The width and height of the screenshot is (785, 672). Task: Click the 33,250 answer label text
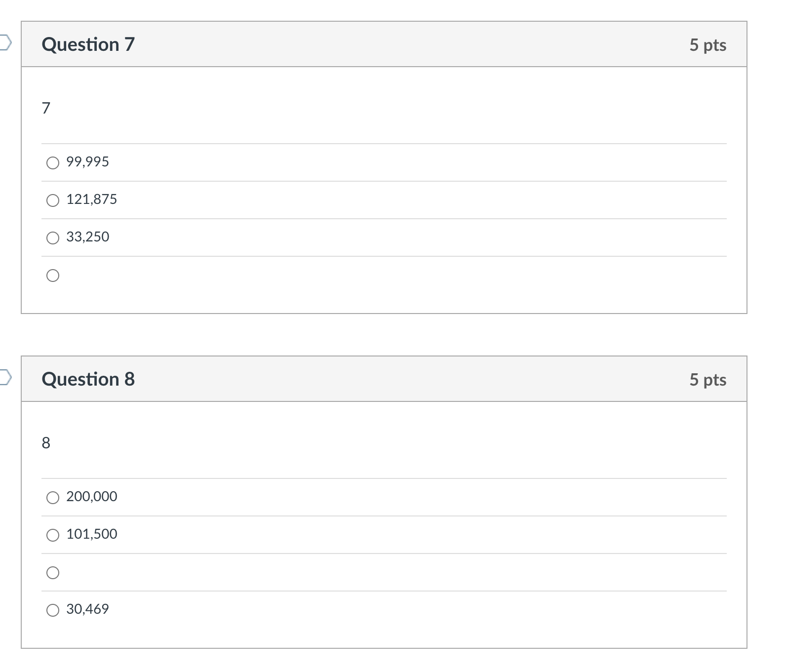pyautogui.click(x=88, y=237)
